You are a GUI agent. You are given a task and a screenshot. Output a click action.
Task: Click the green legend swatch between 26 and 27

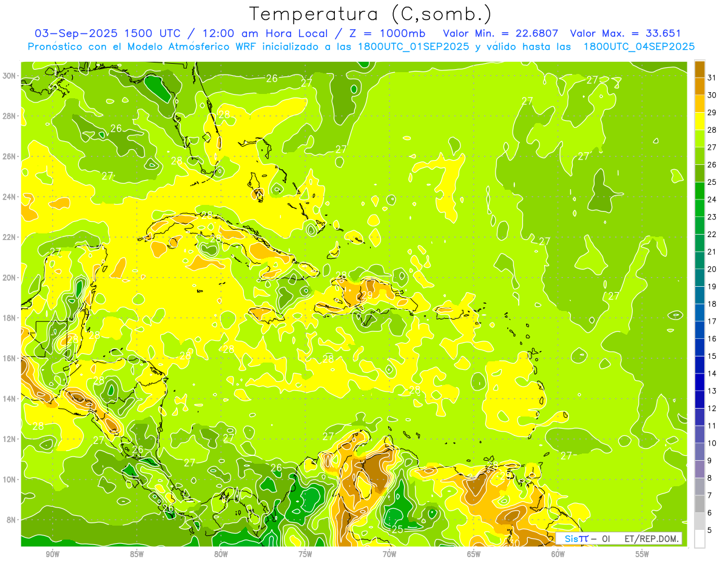(699, 156)
